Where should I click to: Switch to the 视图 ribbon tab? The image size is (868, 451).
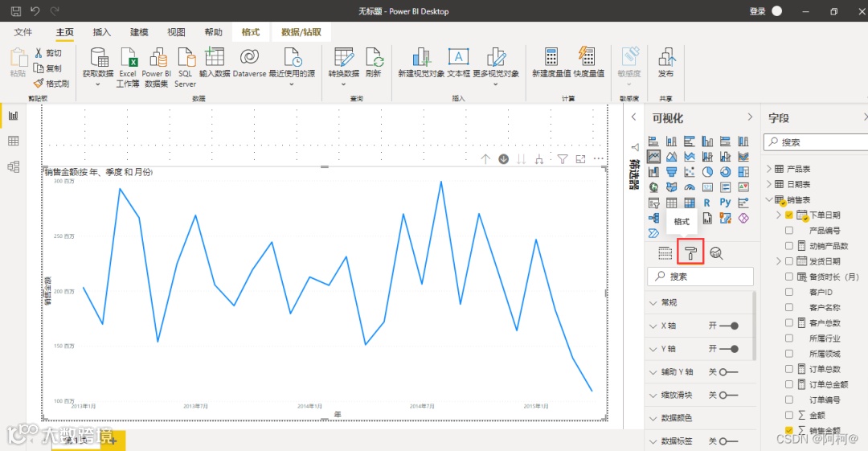(x=176, y=32)
